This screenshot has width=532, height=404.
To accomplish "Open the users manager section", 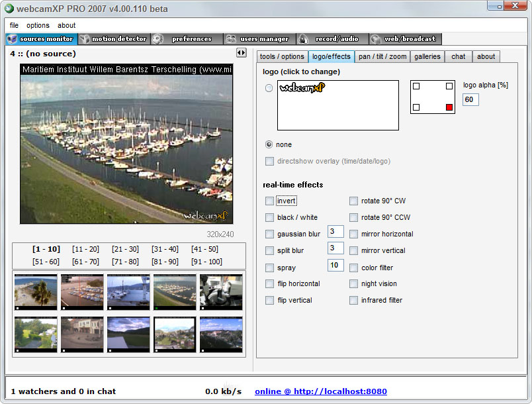I will [x=259, y=39].
